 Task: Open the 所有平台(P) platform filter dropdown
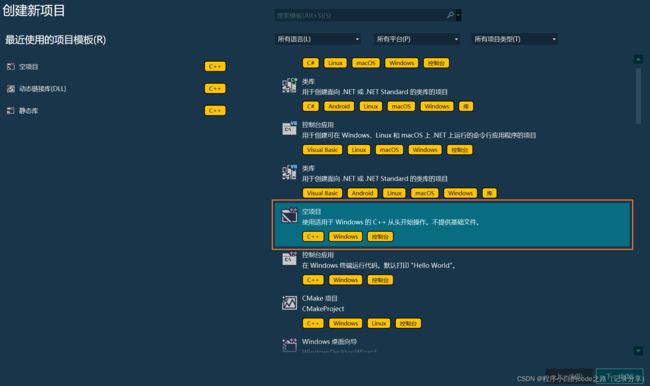(417, 39)
